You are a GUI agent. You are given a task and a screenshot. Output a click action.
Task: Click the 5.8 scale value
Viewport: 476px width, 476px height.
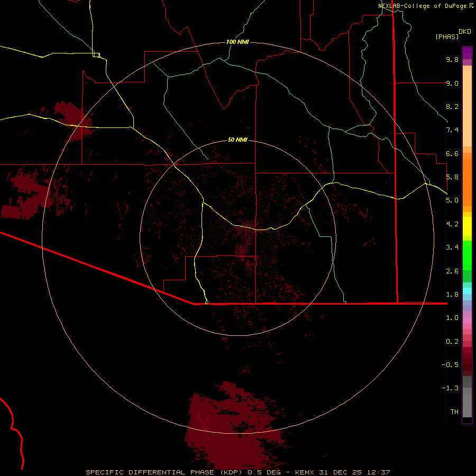452,177
